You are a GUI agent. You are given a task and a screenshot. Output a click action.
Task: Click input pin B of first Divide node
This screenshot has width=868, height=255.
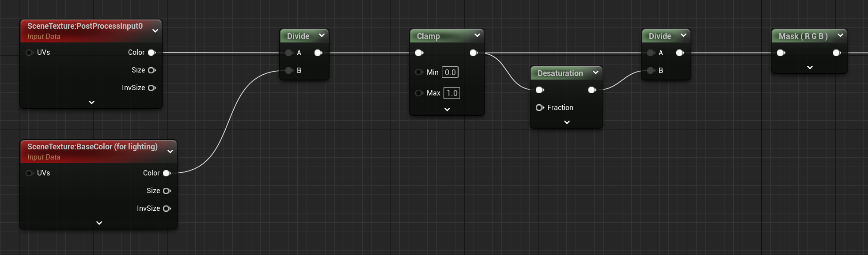tap(289, 70)
